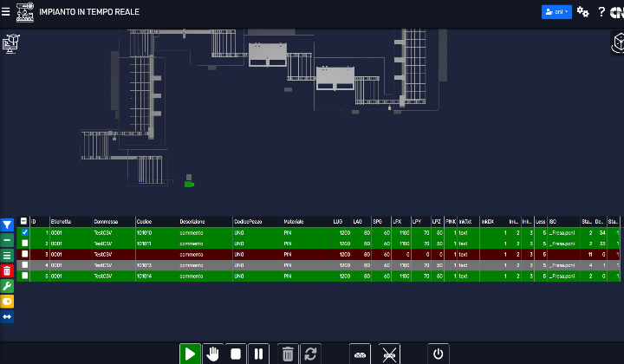Screen dimensions: 624x364
Task: Click the blue filter funnel button
Action: [x=7, y=225]
